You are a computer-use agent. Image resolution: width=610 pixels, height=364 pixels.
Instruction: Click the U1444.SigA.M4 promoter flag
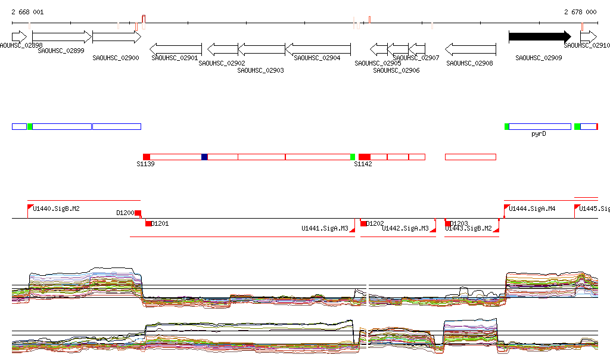point(507,207)
